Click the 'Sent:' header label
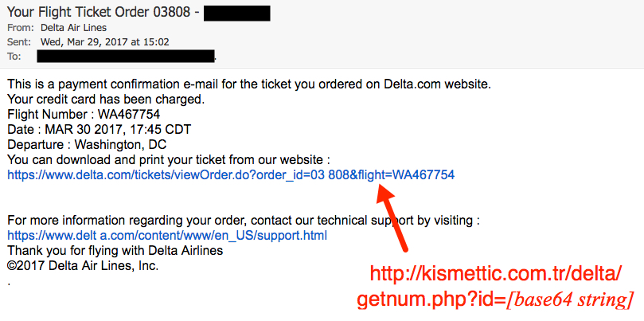 click(x=19, y=42)
